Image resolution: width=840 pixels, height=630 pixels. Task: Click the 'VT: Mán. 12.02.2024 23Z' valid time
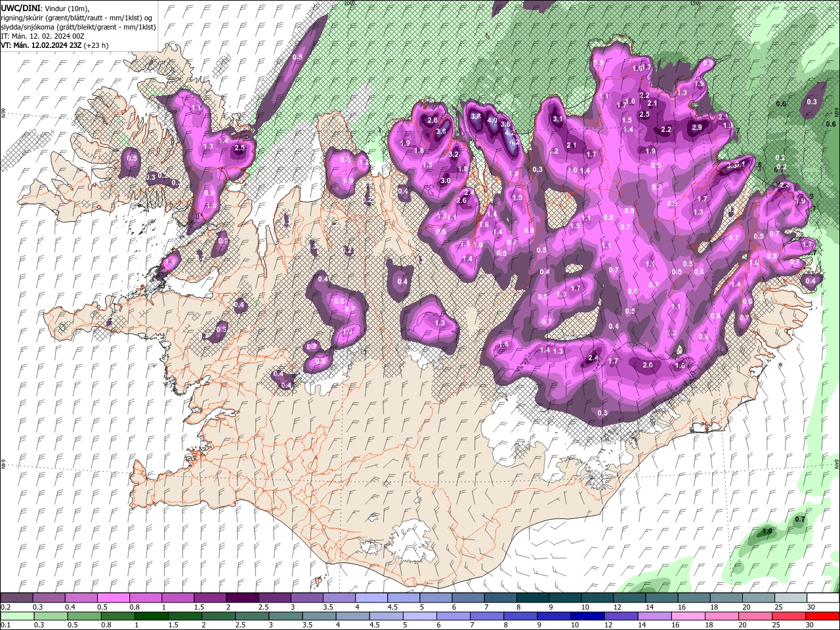click(x=41, y=45)
